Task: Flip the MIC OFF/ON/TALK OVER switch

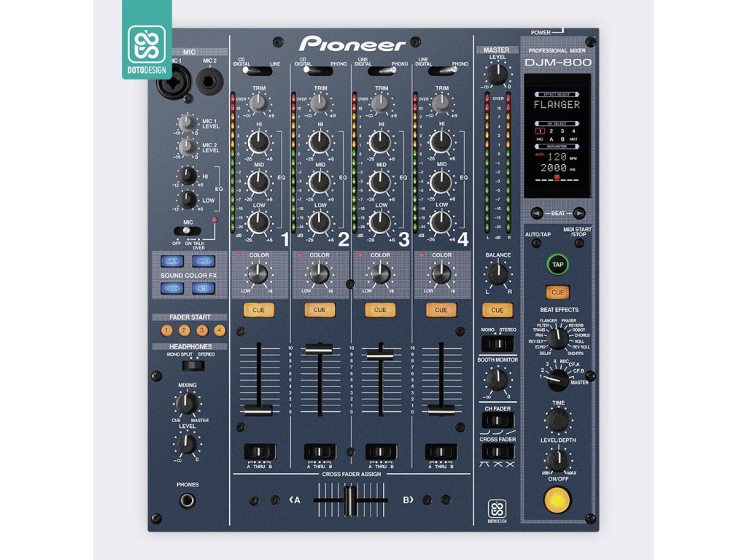Action: (x=187, y=231)
